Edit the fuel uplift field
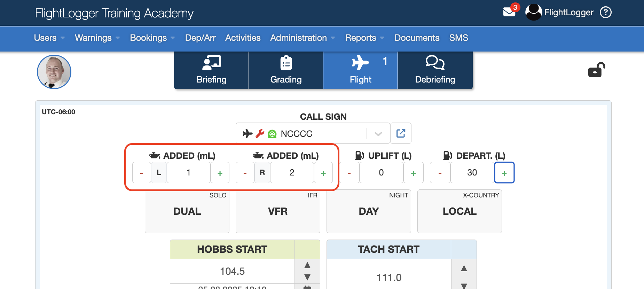The width and height of the screenshot is (644, 289). click(382, 173)
